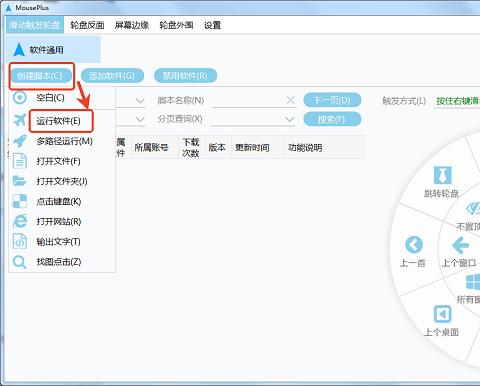Click the MousePlus logo in title bar
The height and width of the screenshot is (386, 480).
pyautogui.click(x=8, y=7)
